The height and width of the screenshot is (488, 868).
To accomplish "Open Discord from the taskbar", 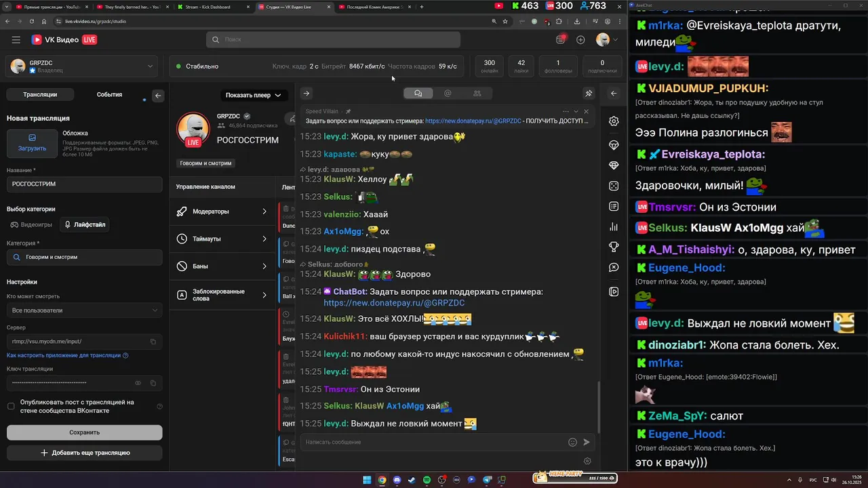I will [397, 480].
